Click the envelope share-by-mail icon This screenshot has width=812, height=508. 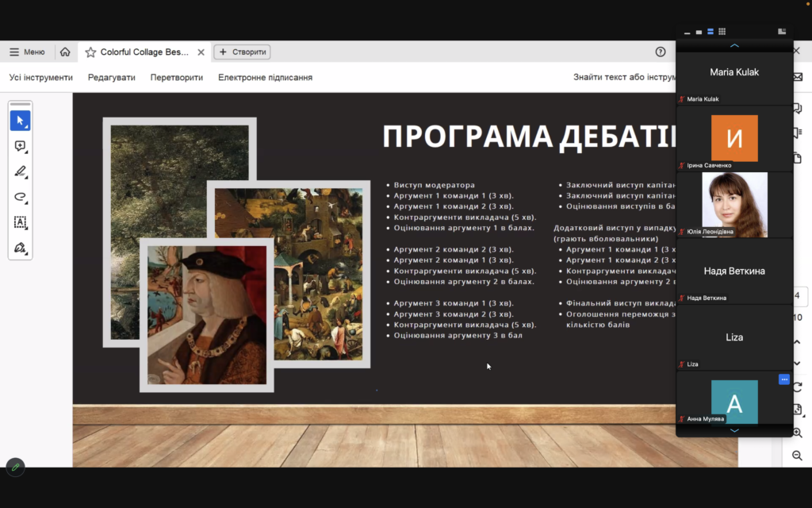[798, 77]
